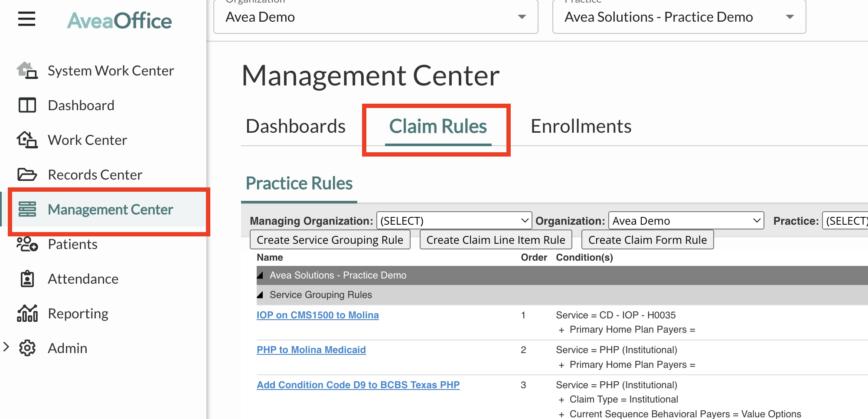
Task: Switch to the Enrollments tab
Action: click(x=581, y=126)
